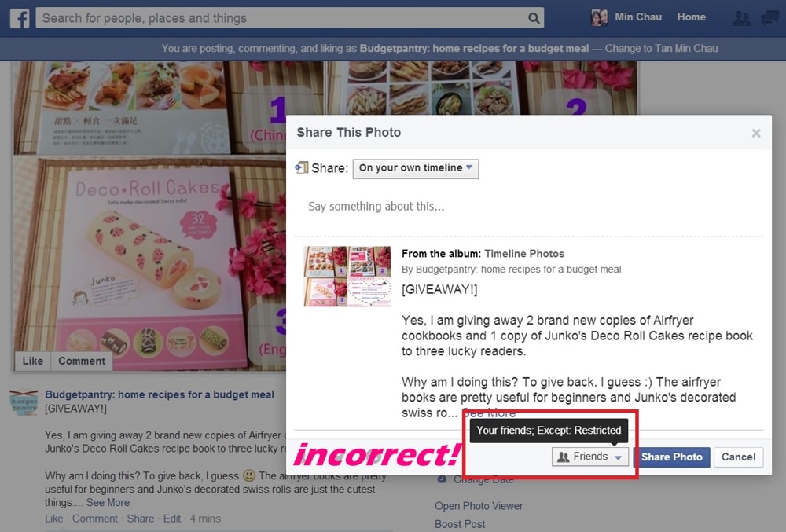Screen dimensions: 786x532
Task: Click the 'By Budgetpantry' attribution text
Action: tap(512, 270)
